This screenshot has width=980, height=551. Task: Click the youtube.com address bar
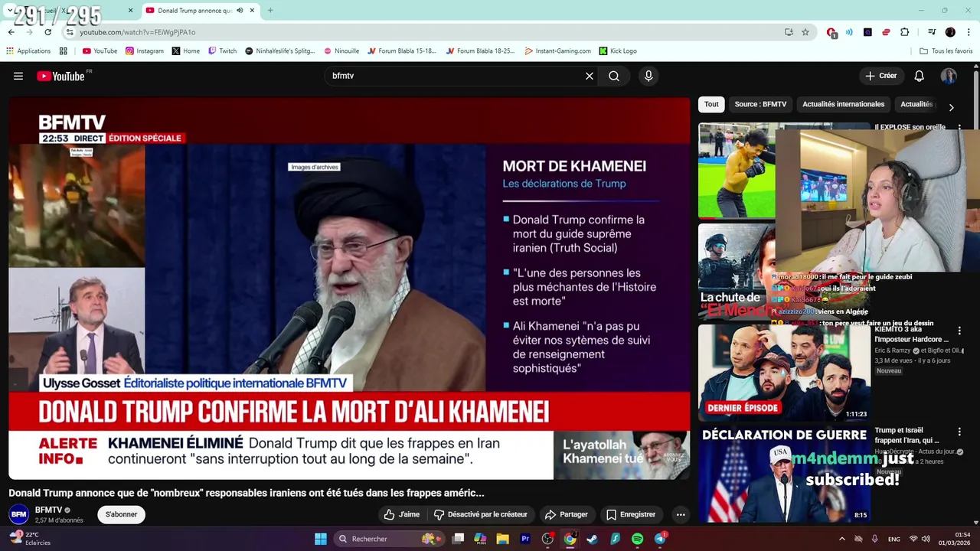(x=429, y=32)
